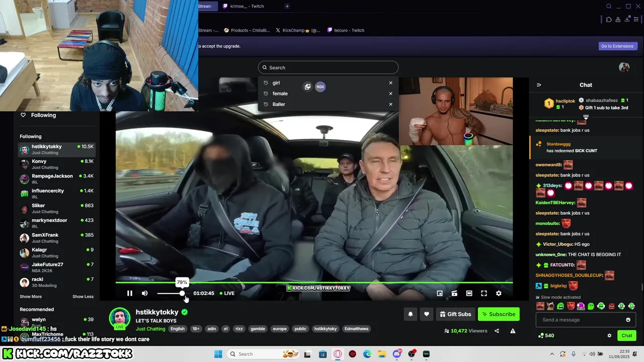Viewport: 644px width, 362px height.
Task: Toggle notifications bell for hstikkytokky
Action: coord(411,314)
